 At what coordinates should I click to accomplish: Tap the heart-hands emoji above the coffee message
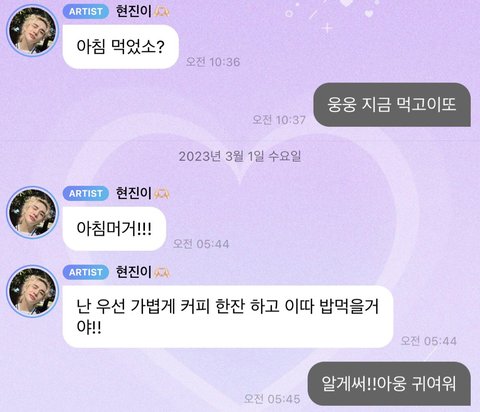click(162, 272)
